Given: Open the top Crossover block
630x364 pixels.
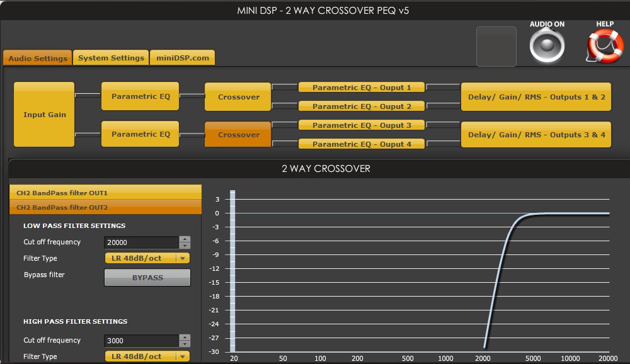Looking at the screenshot, I should click(x=238, y=97).
